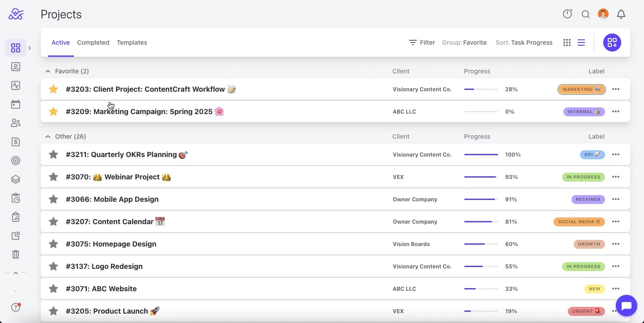Screen dimensions: 644x323
Task: Click the 100% progress bar for Quarterly OKRs
Action: click(x=481, y=154)
